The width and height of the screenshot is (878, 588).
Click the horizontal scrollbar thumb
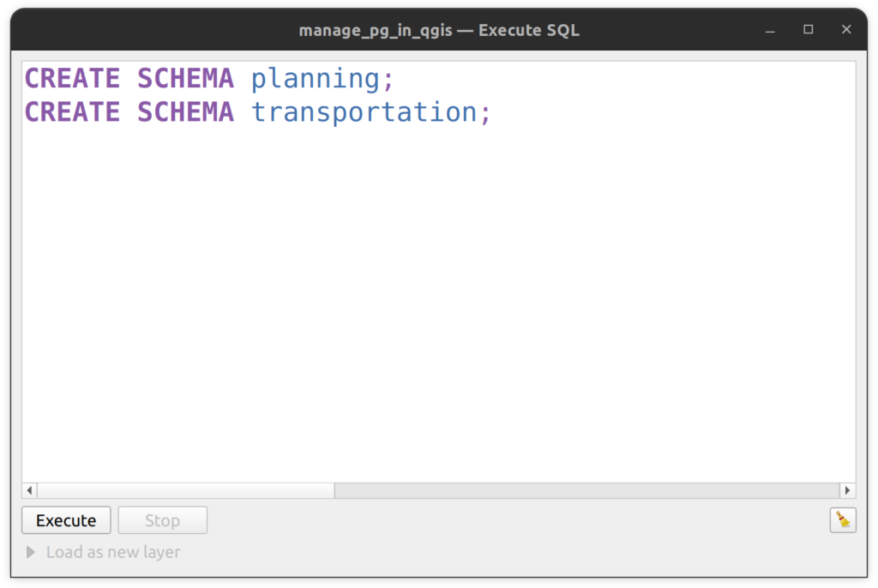[x=185, y=490]
